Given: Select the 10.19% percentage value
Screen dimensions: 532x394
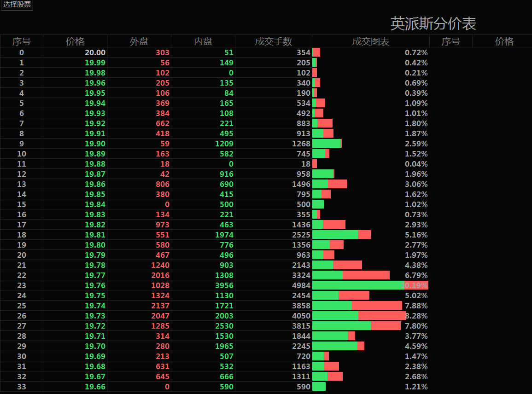Looking at the screenshot, I should 414,285.
